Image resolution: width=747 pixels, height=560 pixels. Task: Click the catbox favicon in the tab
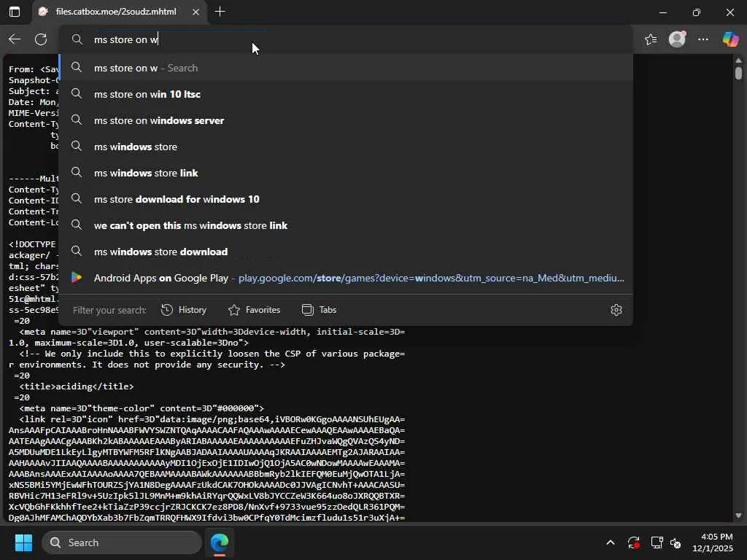(x=43, y=12)
